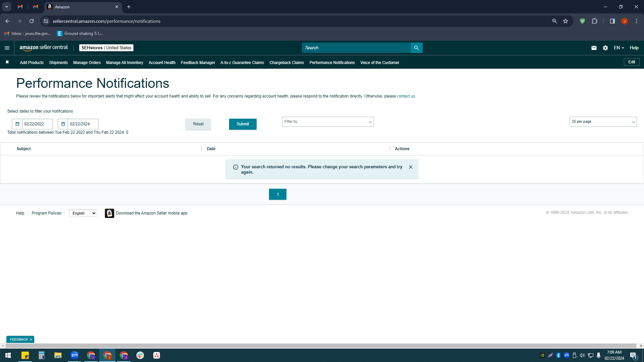
Task: Click the search magnifier button
Action: click(416, 48)
